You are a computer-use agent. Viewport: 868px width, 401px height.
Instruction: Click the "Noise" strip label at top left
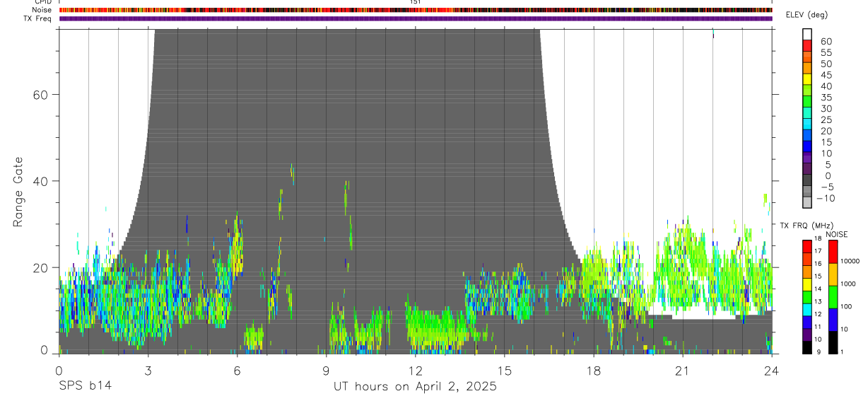(42, 10)
